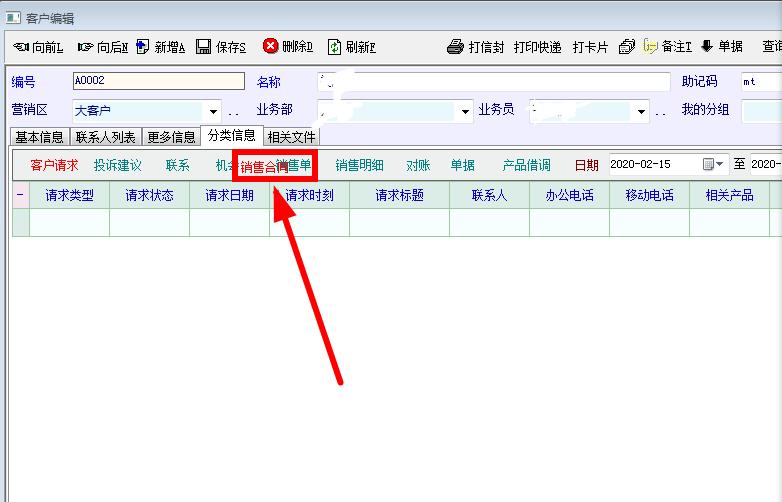The image size is (782, 502).
Task: Open the 业务员 dropdown list
Action: [641, 111]
